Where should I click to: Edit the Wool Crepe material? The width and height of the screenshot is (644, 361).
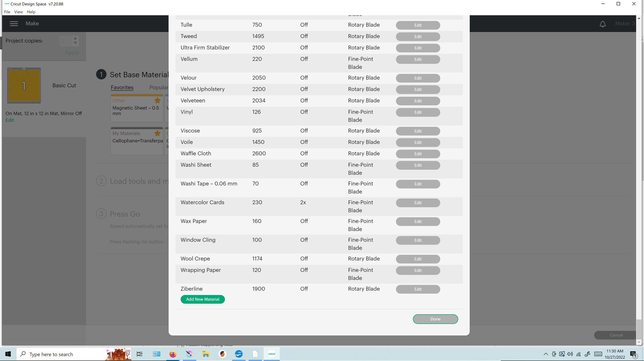click(x=418, y=259)
